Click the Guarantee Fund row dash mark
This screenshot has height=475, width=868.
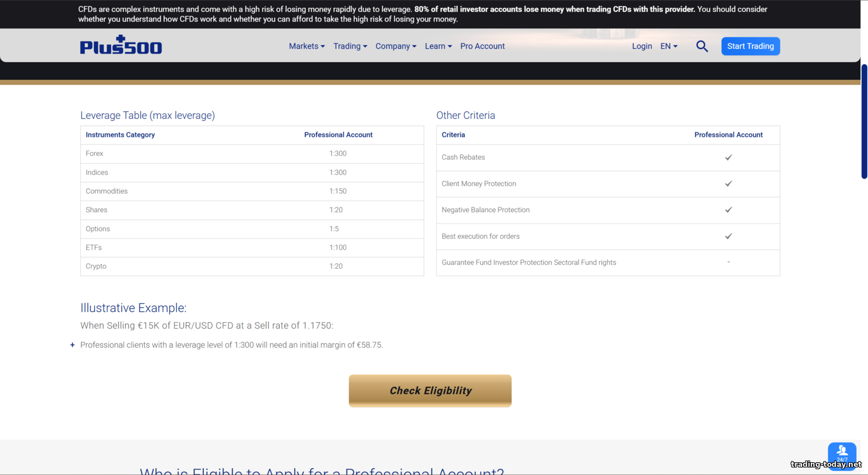click(x=729, y=262)
